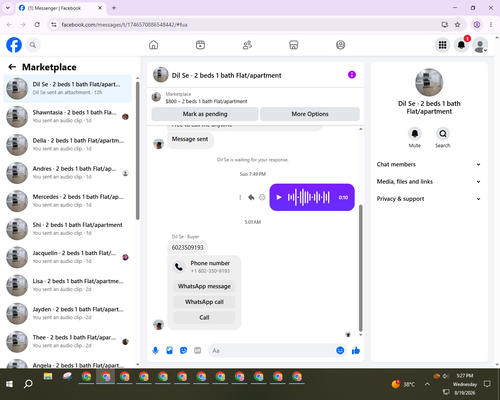Viewport: 500px width, 400px height.
Task: Click the Call button in phone card
Action: point(204,317)
